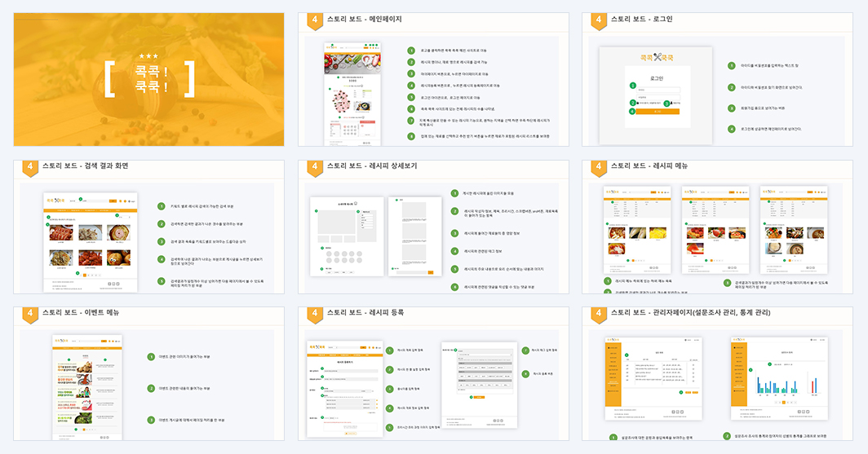Screen dimensions: 868x454
Task: Click the fork-and-spoon logo in login mockup
Action: 657,57
